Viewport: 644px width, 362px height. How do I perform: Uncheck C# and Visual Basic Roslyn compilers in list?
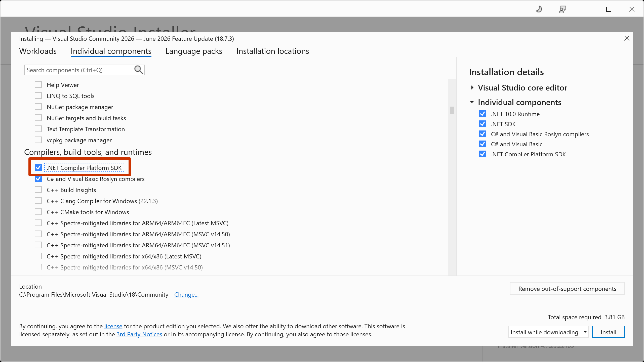click(x=38, y=179)
